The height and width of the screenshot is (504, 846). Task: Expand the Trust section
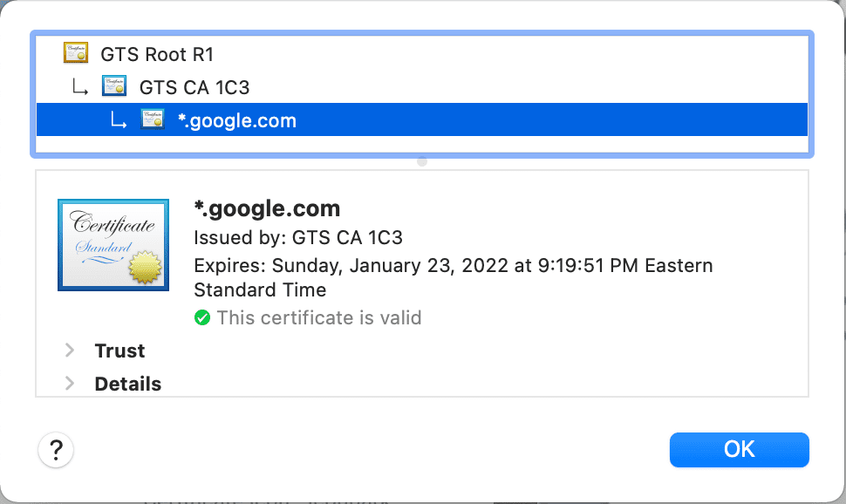pos(70,351)
